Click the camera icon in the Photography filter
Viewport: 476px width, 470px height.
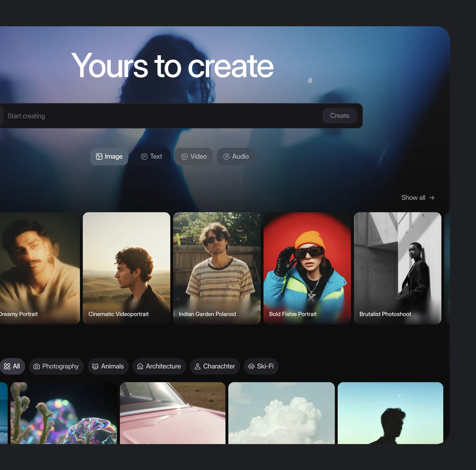(37, 366)
